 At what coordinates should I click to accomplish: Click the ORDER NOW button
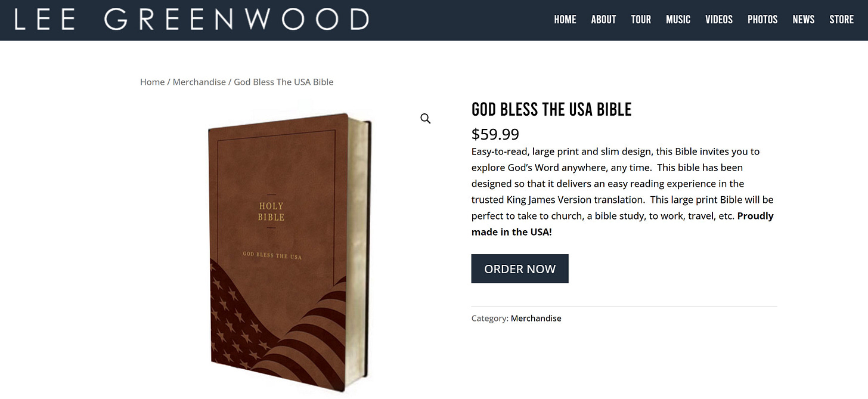(x=520, y=268)
